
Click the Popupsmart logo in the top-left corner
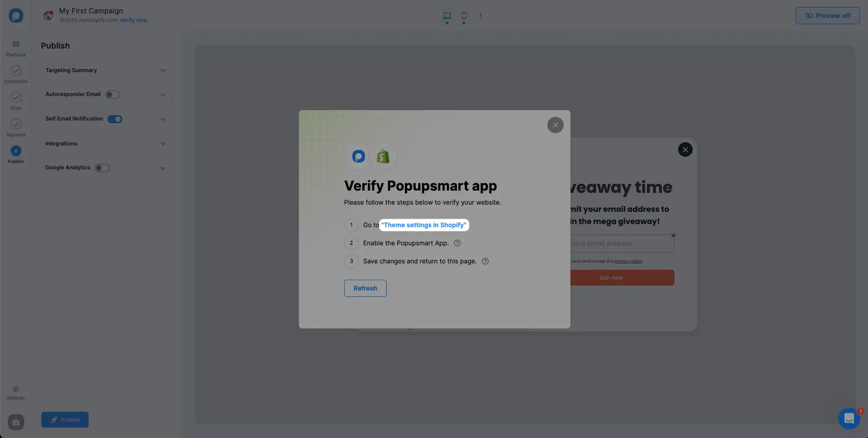(16, 16)
